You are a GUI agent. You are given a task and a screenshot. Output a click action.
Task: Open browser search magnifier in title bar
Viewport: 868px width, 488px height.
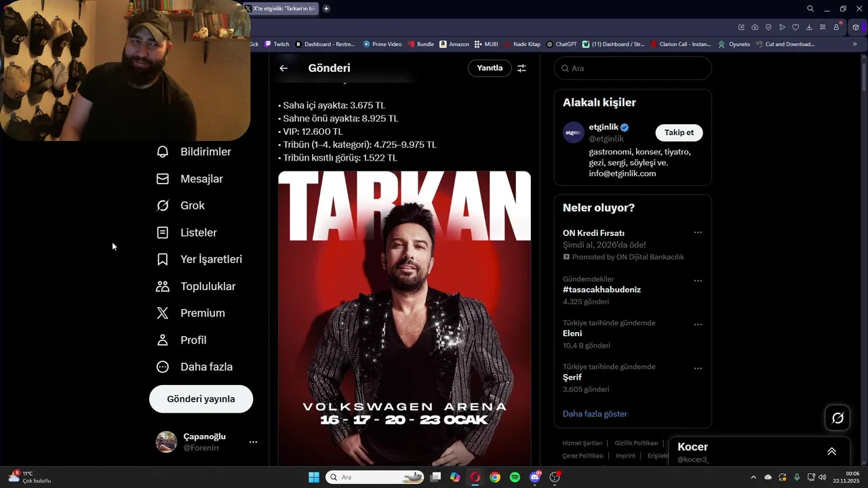pos(810,9)
